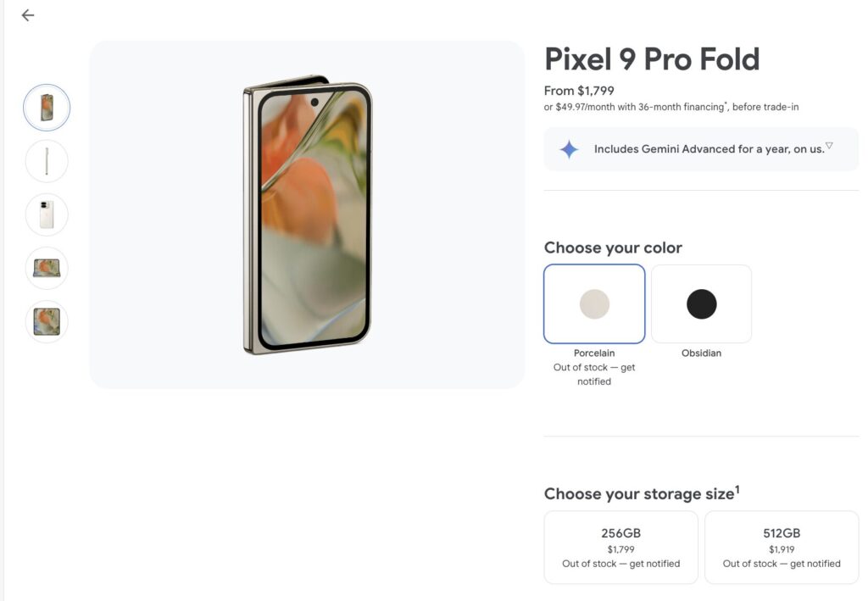Select the folded front view thumbnail

(x=47, y=108)
